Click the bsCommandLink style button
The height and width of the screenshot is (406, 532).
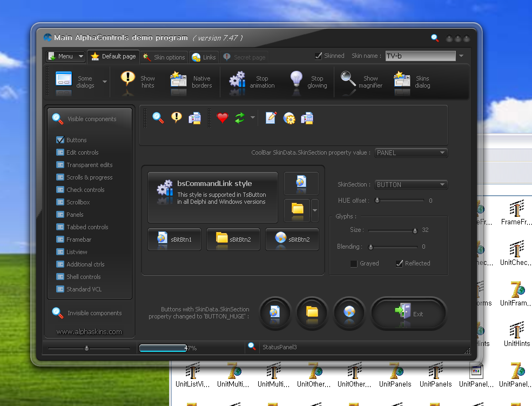point(213,197)
